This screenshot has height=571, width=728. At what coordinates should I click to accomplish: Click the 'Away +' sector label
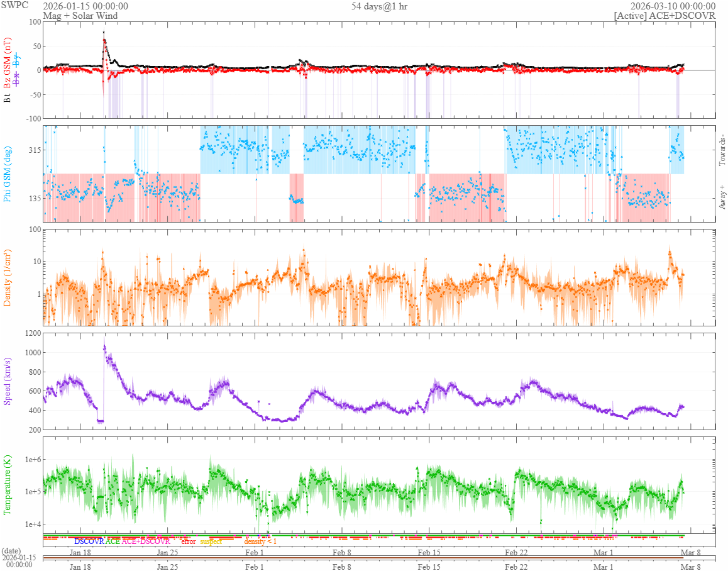coord(722,197)
